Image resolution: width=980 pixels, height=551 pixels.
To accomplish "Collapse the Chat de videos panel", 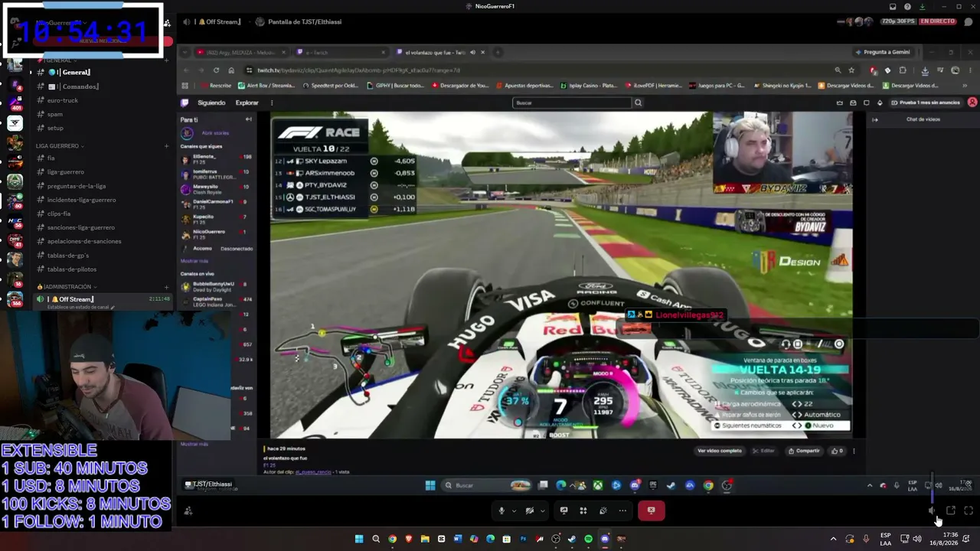I will click(874, 119).
